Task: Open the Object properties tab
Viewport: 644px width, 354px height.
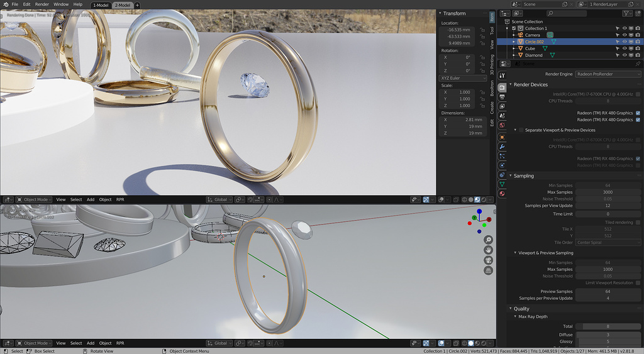Action: click(x=502, y=137)
